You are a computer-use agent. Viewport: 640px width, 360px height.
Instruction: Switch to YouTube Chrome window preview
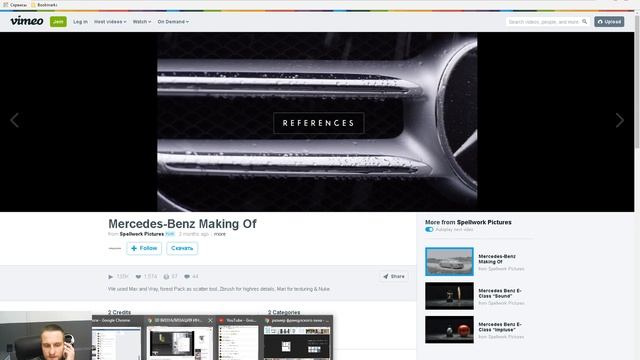tap(238, 338)
